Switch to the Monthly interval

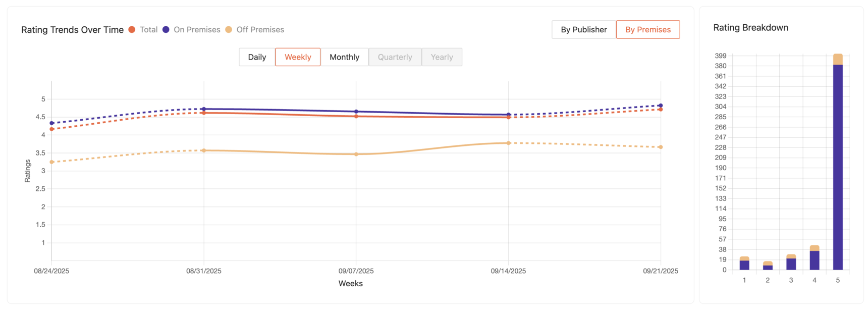click(x=344, y=57)
